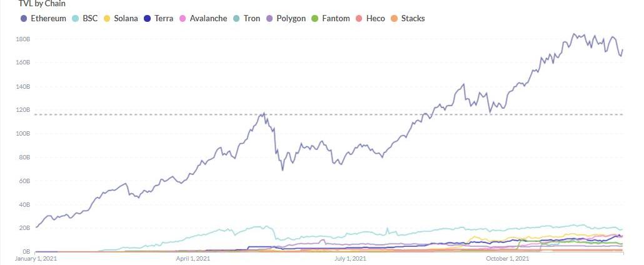Click the Solana yellow legend dot
This screenshot has height=265, width=644.
pyautogui.click(x=107, y=19)
